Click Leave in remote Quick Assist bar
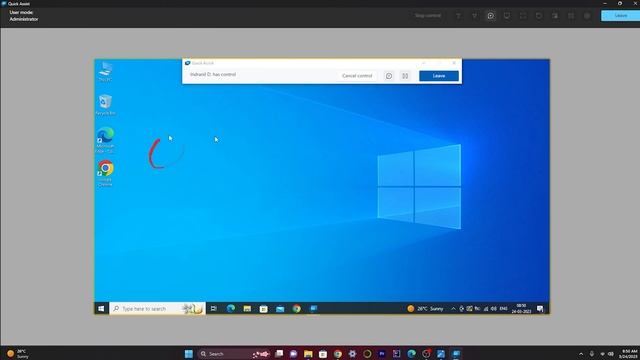This screenshot has width=640, height=360. point(439,76)
